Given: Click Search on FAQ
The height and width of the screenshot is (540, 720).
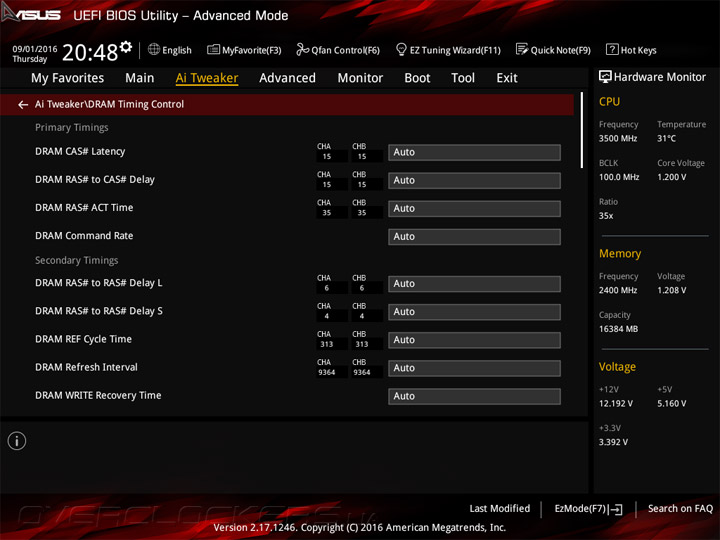Looking at the screenshot, I should (x=680, y=508).
